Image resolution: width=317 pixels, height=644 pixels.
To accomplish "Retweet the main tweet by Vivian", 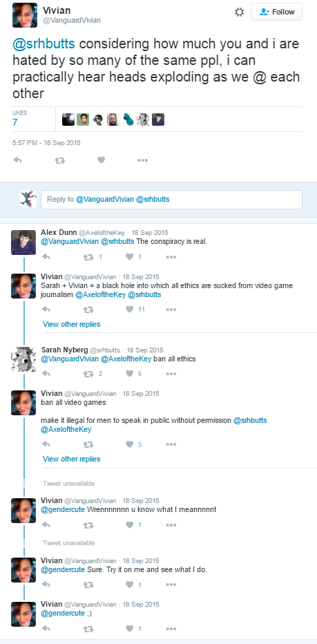I will point(60,160).
